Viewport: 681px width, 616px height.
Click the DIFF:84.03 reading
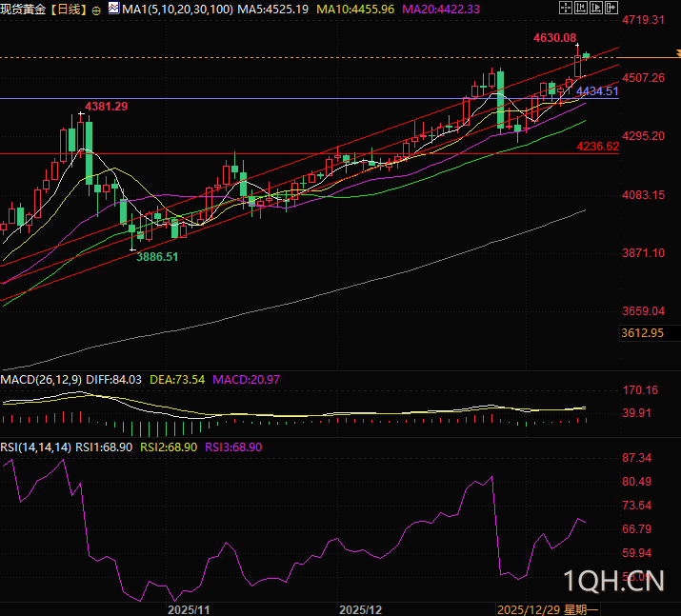point(113,380)
